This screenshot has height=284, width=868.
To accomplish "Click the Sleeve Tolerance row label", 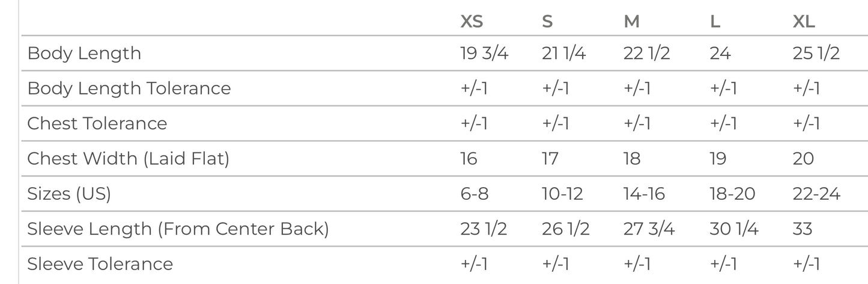I will pos(100,264).
